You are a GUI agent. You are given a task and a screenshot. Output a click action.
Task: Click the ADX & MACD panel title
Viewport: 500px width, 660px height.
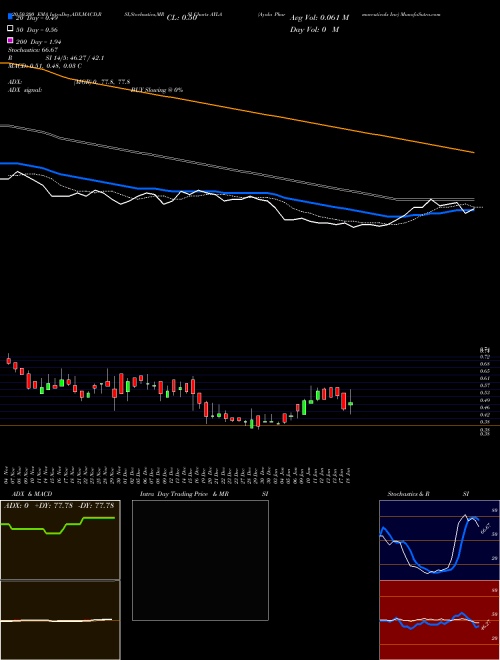click(32, 494)
